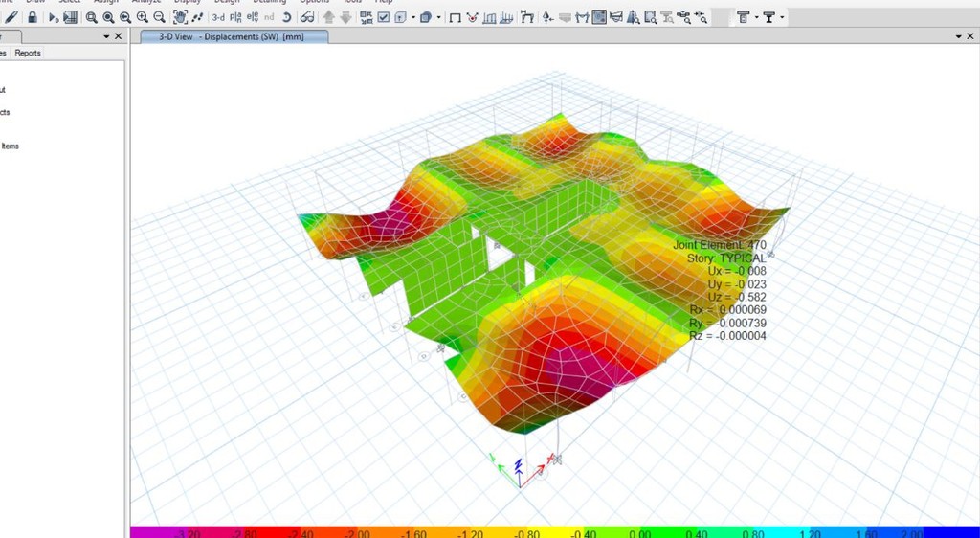980x538 pixels.
Task: Display the frame loads icon
Action: 489,17
